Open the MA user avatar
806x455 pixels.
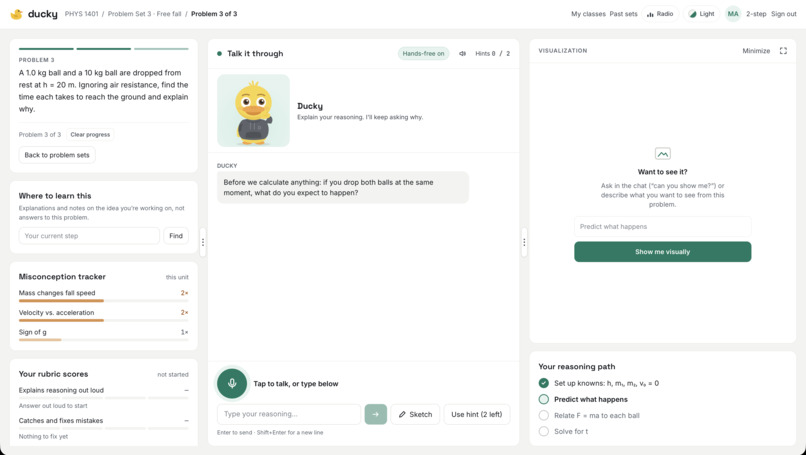pos(733,14)
